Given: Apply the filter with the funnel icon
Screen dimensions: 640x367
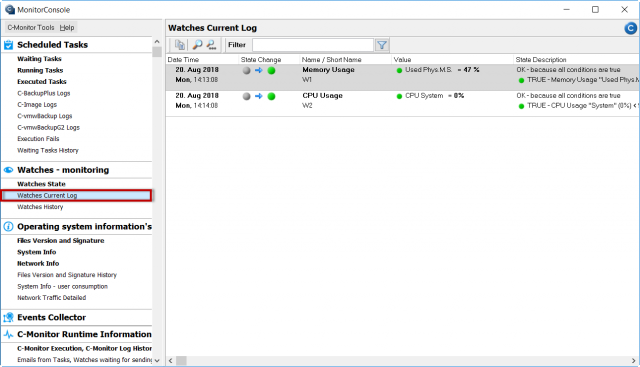Looking at the screenshot, I should pyautogui.click(x=382, y=45).
